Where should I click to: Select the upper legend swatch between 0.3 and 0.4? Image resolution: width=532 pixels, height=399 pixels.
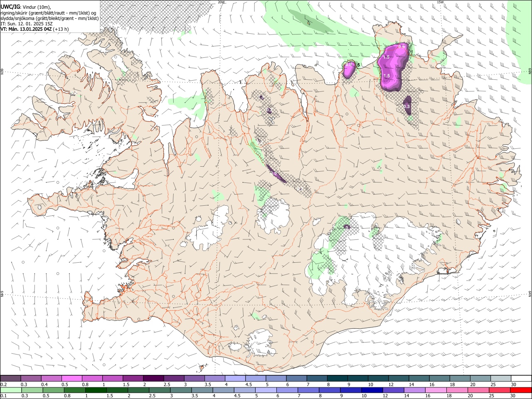[x=31, y=378]
